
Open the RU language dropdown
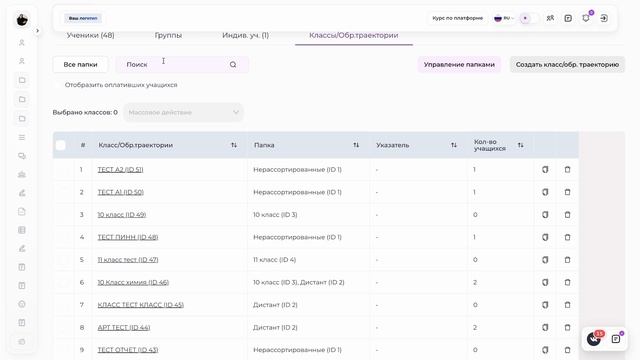click(x=504, y=18)
